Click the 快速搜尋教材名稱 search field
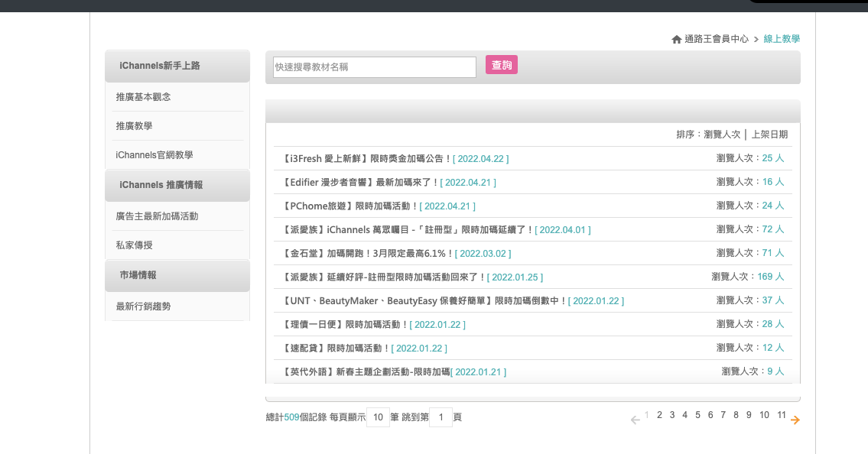Viewport: 868px width, 454px height. coord(374,67)
